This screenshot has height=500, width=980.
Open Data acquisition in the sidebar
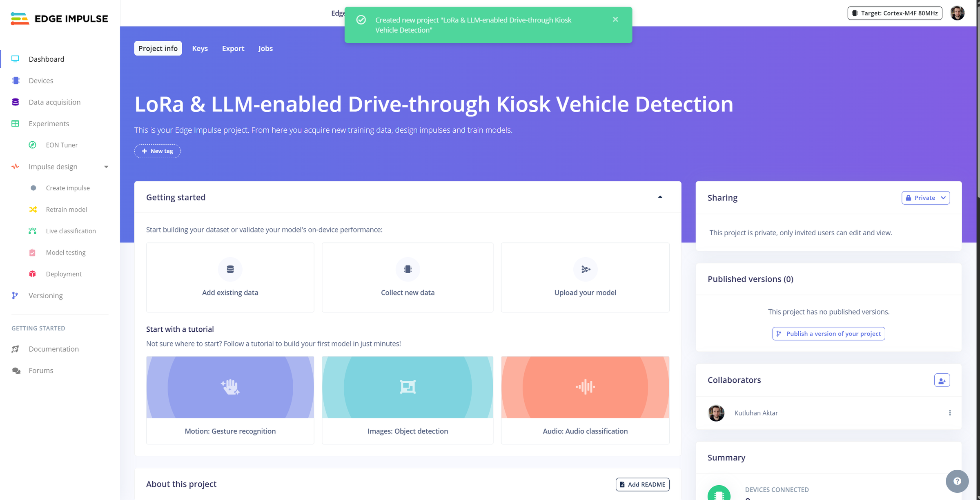[55, 102]
